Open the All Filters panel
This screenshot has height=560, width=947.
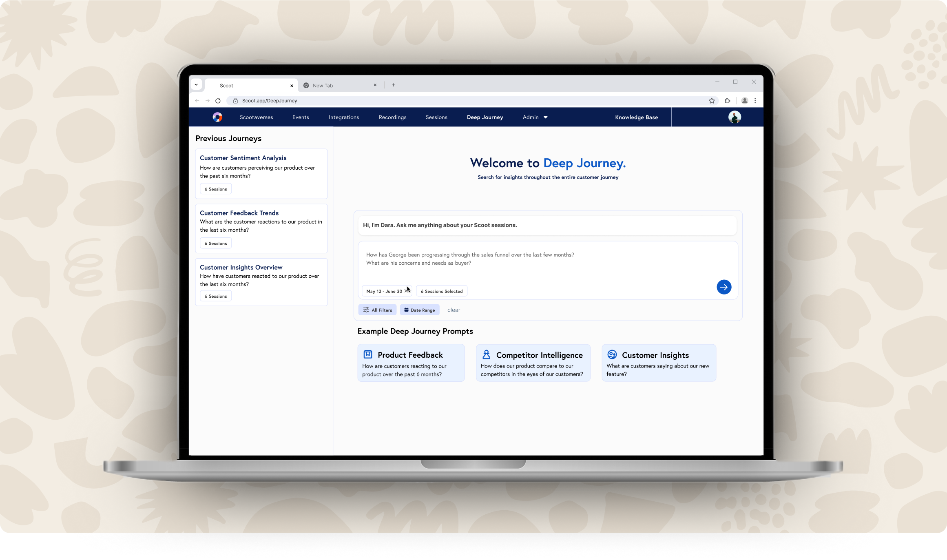(377, 310)
